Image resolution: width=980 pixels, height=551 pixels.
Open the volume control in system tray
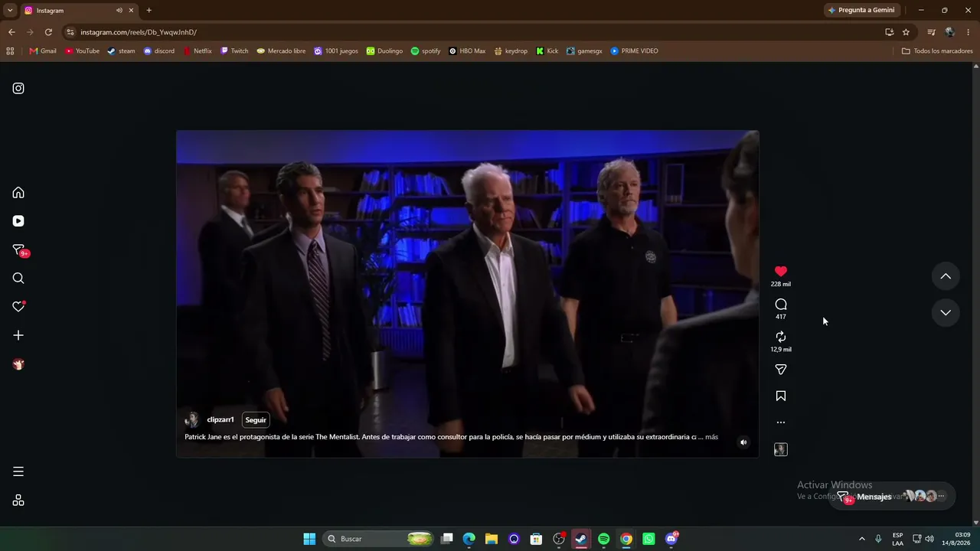click(x=929, y=539)
